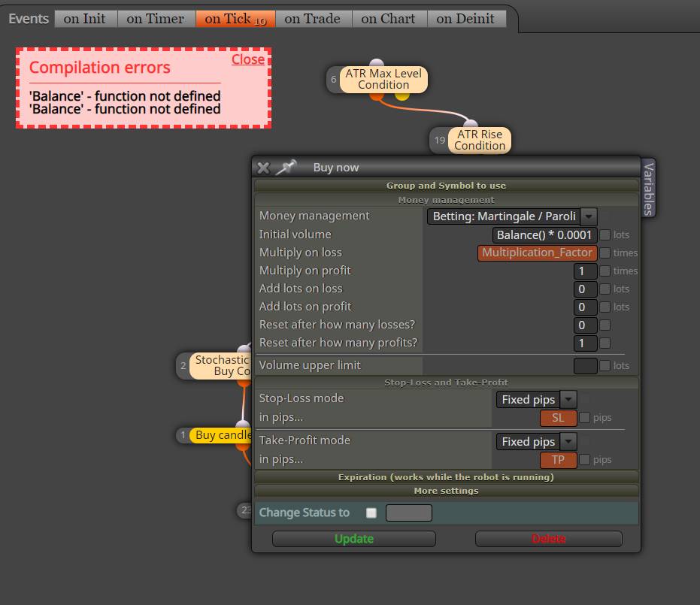This screenshot has width=700, height=605.
Task: Toggle the checkbox beside Multiply on profit times
Action: pyautogui.click(x=605, y=271)
